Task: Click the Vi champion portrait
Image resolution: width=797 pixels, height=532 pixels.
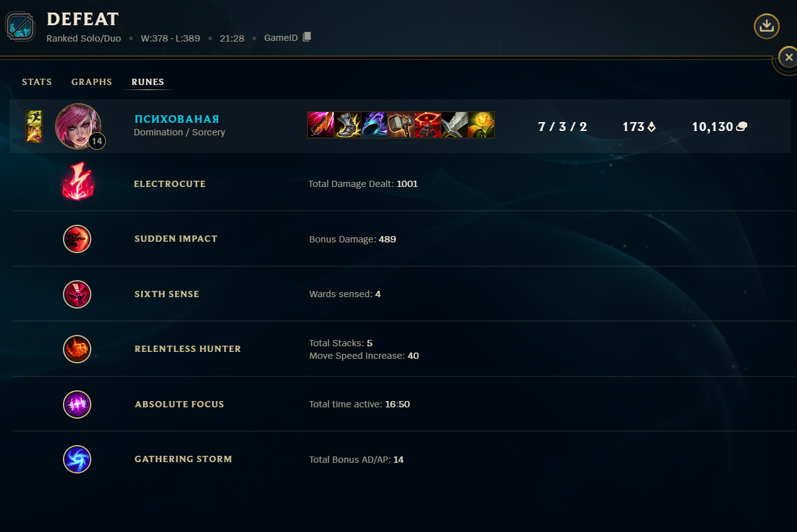Action: 78,126
